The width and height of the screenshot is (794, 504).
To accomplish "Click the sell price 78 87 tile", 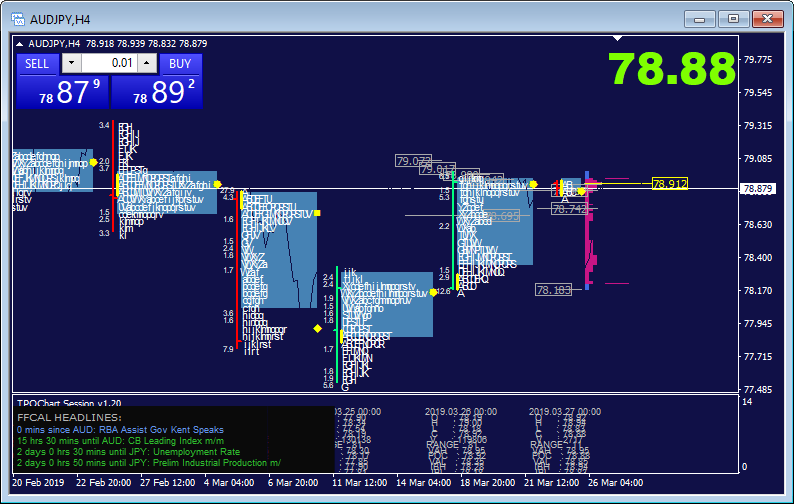I will (62, 92).
